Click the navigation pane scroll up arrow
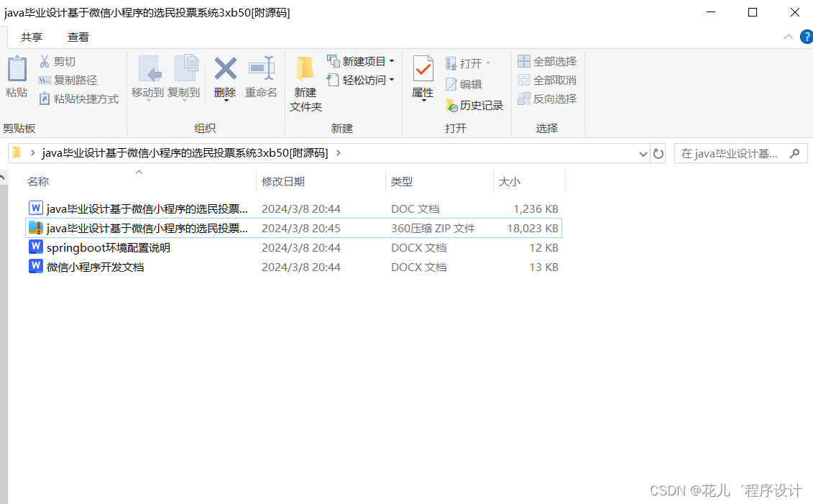 point(3,178)
